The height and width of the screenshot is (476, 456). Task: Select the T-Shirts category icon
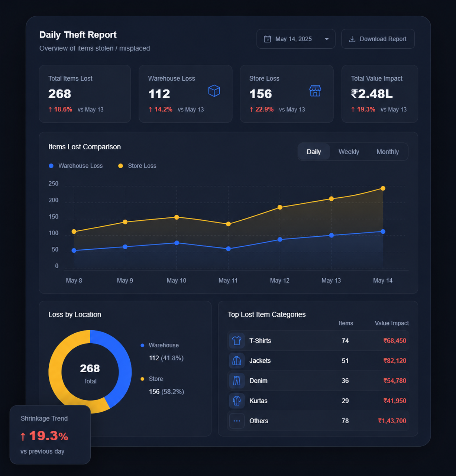(x=237, y=341)
